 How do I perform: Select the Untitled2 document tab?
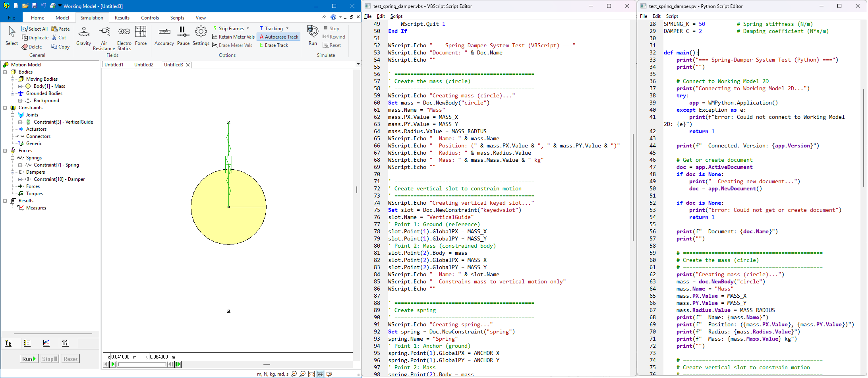(x=144, y=64)
